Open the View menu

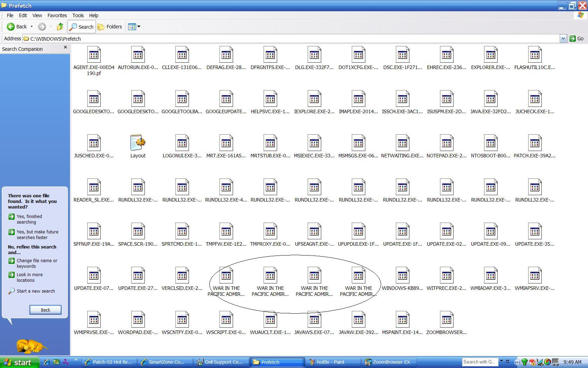point(37,15)
